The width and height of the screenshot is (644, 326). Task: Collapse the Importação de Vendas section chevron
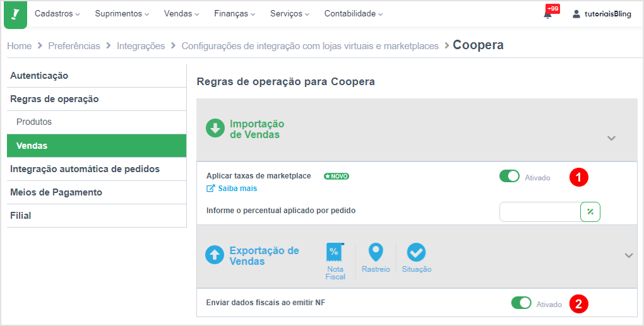click(611, 138)
